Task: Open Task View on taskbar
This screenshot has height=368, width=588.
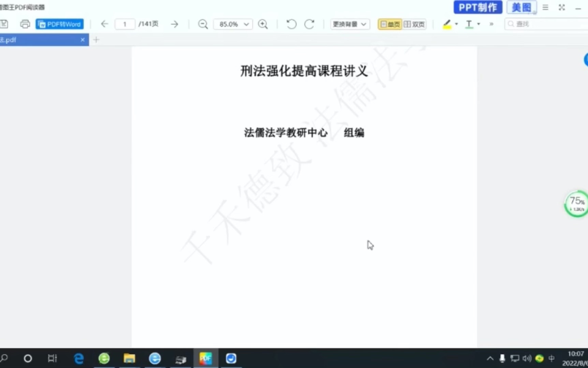Action: 52,358
